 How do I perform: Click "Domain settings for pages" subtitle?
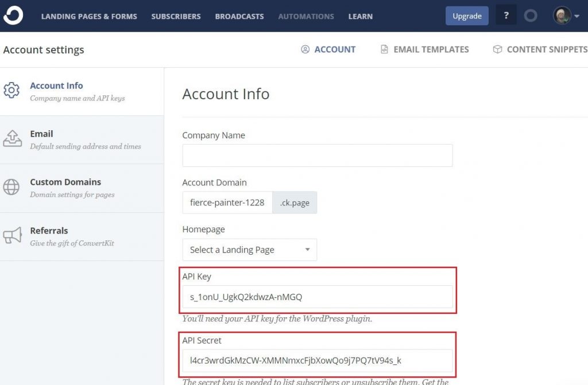72,195
